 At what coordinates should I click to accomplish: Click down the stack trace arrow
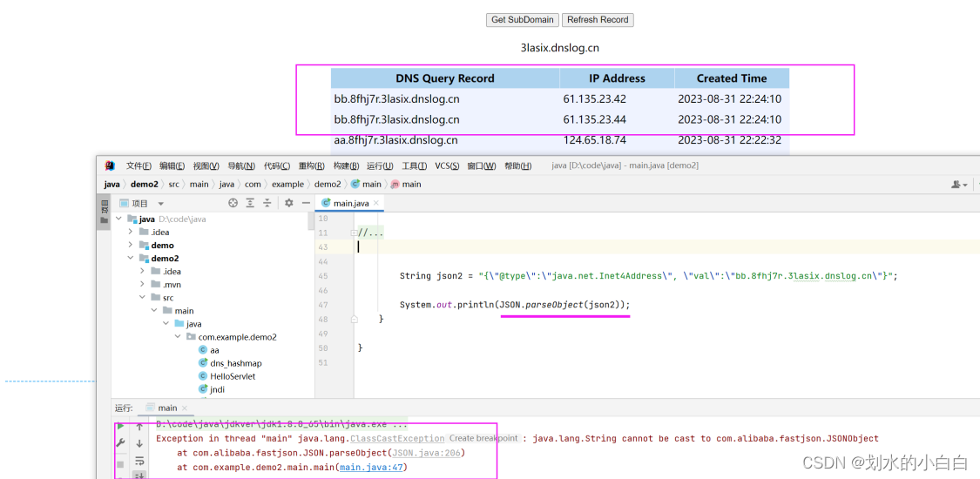coord(139,444)
